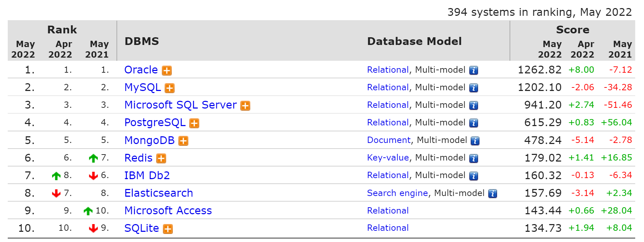The image size is (644, 242).
Task: Expand the plus icon next to MySQL
Action: click(x=170, y=88)
